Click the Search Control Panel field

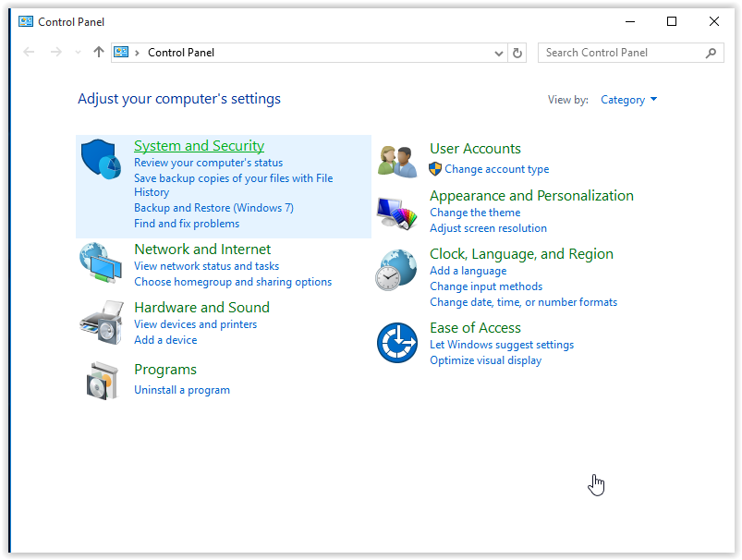point(631,53)
